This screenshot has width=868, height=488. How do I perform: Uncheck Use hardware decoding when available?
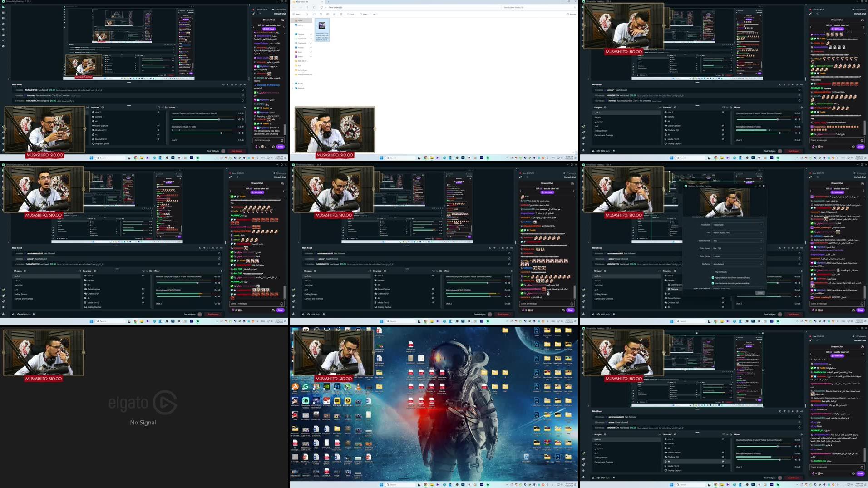pyautogui.click(x=713, y=283)
